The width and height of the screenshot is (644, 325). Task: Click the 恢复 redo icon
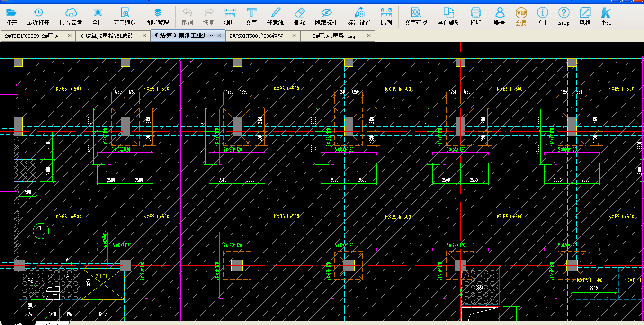[x=208, y=12]
